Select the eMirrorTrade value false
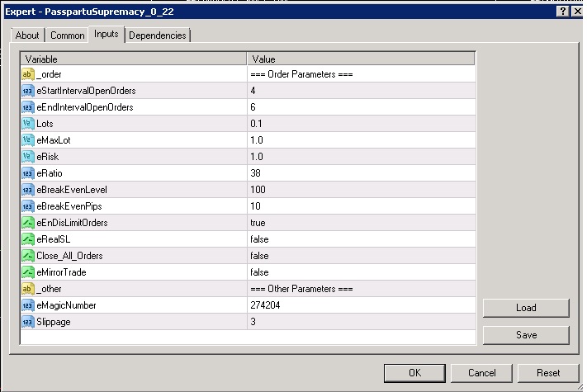587x392 pixels. [x=362, y=272]
